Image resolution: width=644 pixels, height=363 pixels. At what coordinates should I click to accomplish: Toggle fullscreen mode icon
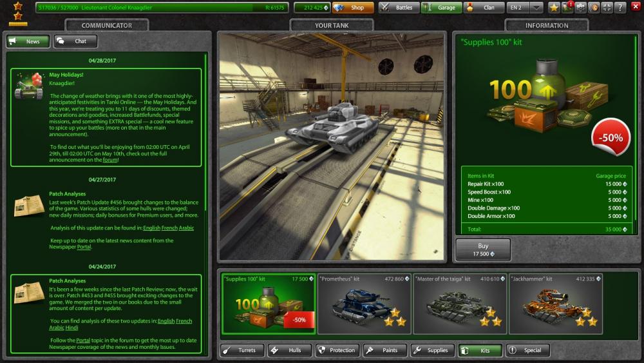607,8
